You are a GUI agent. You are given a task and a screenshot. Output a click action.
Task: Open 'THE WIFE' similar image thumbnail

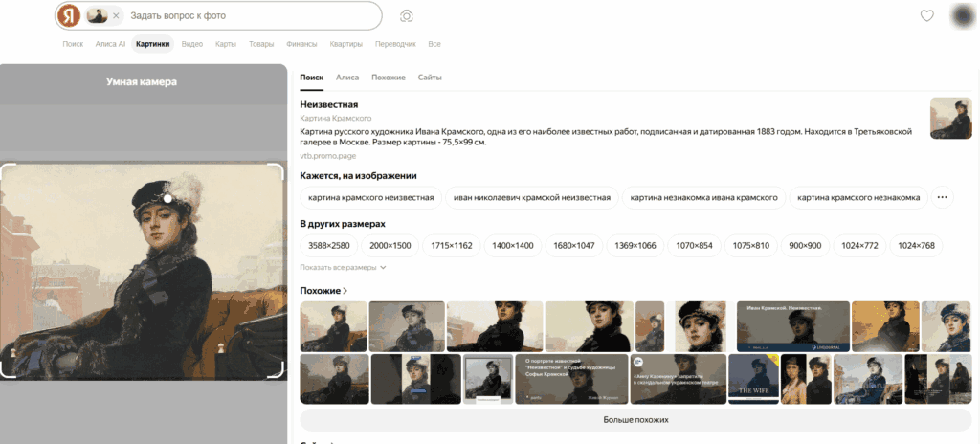point(753,379)
